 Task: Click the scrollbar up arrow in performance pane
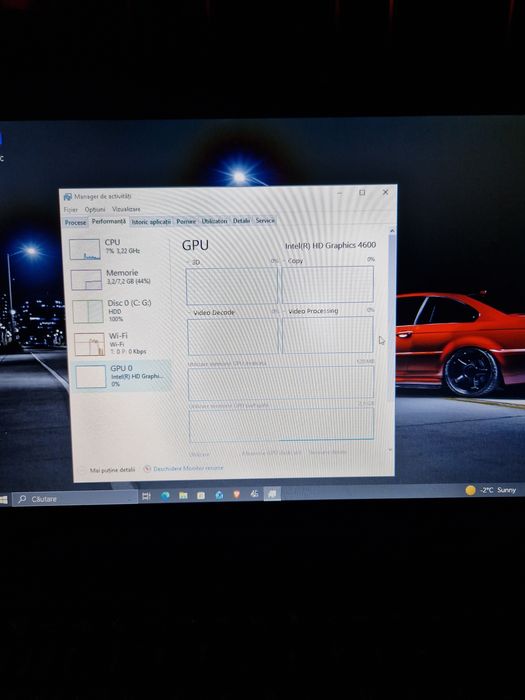tap(392, 231)
